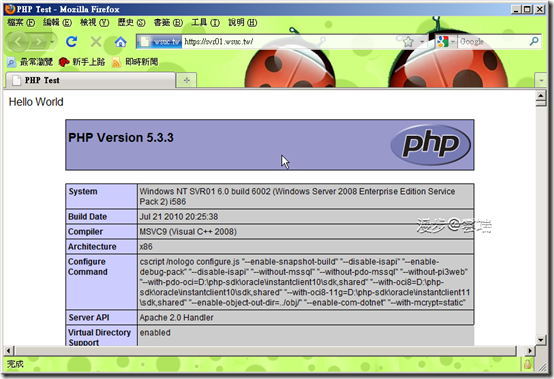Go to the Home page icon

[x=120, y=42]
